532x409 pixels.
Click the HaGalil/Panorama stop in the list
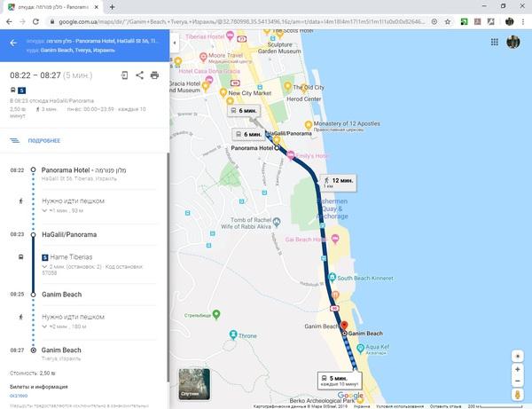tap(69, 234)
